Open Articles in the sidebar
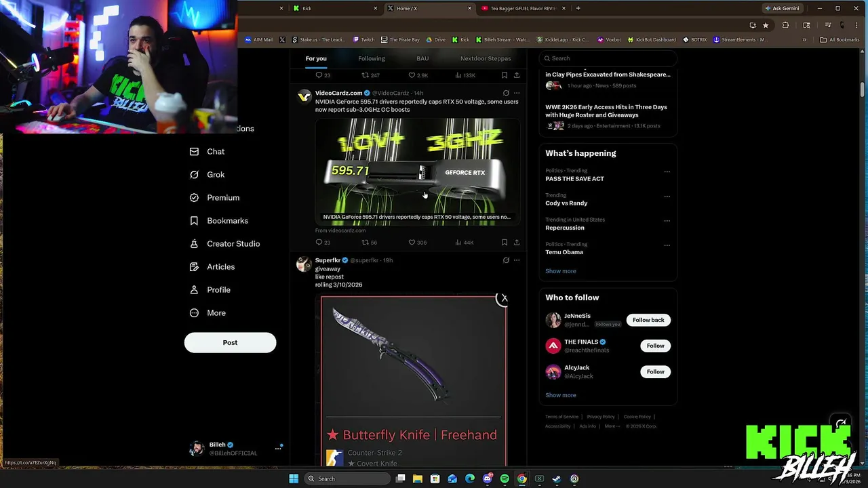Viewport: 868px width, 488px height. (212, 267)
